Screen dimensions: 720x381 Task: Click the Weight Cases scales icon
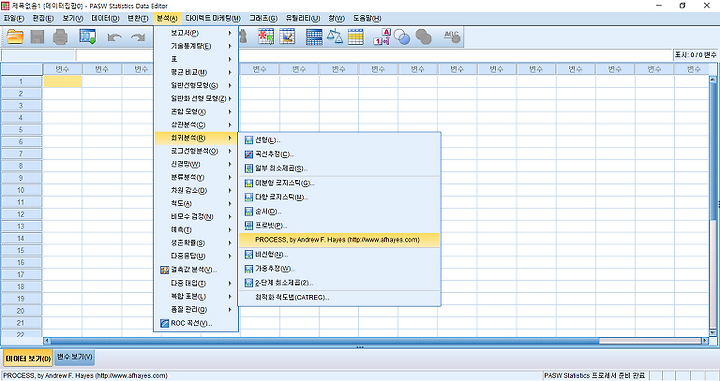tap(335, 37)
